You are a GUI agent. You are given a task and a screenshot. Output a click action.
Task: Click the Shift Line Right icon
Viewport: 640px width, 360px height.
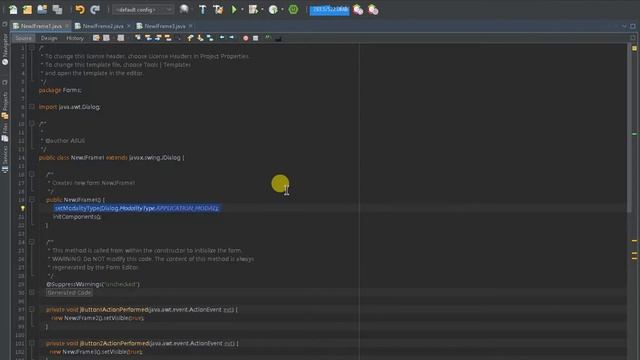pyautogui.click(x=232, y=38)
